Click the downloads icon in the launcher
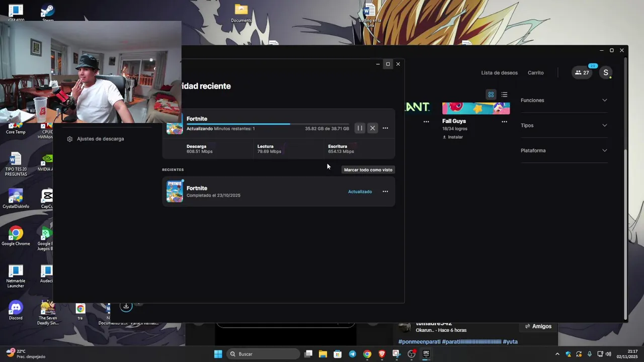This screenshot has width=644, height=362. pos(126,306)
